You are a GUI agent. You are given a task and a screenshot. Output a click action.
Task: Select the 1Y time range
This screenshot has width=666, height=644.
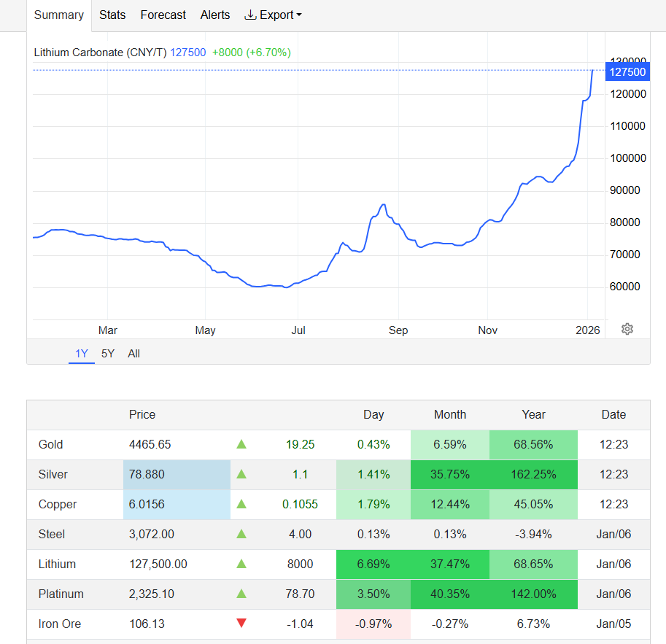pos(82,354)
